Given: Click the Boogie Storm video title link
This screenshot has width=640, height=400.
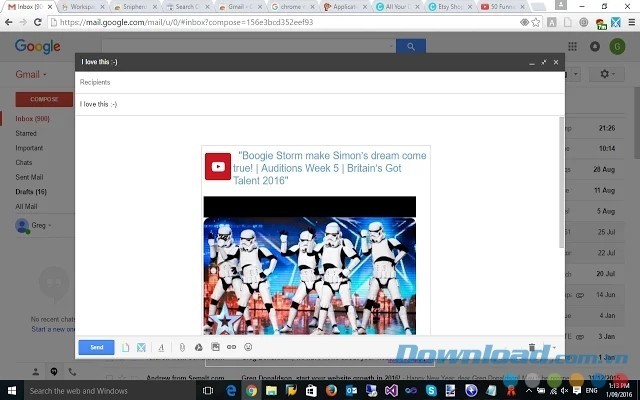Looking at the screenshot, I should (x=332, y=168).
